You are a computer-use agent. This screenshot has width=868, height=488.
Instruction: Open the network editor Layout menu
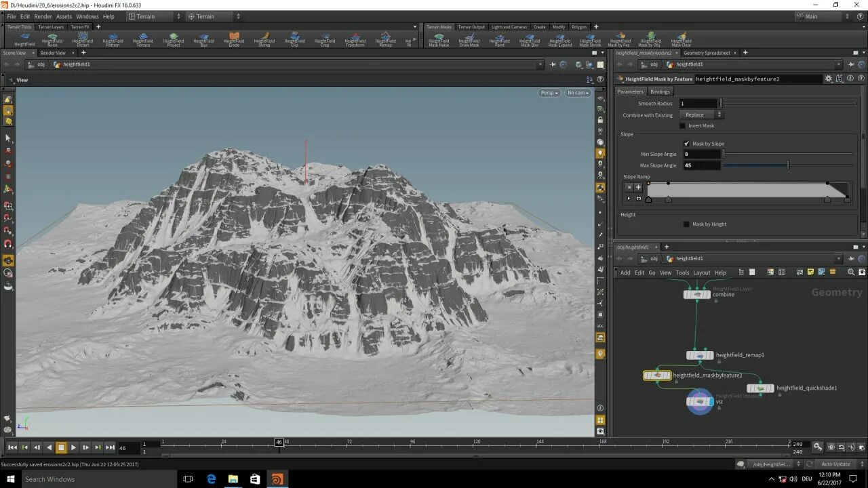[x=702, y=272]
